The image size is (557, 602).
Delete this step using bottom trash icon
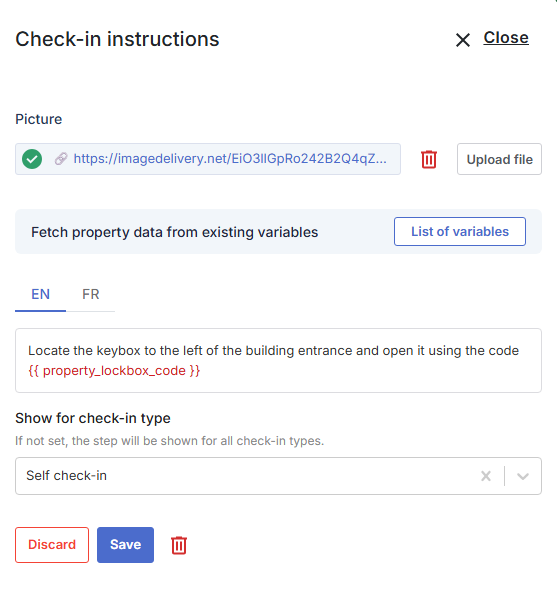179,545
